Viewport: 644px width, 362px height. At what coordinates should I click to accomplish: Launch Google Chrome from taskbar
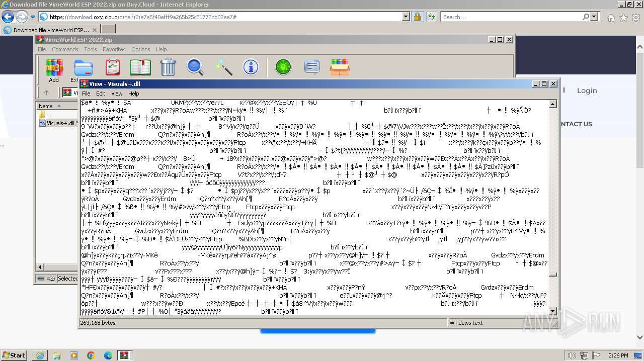[91, 355]
